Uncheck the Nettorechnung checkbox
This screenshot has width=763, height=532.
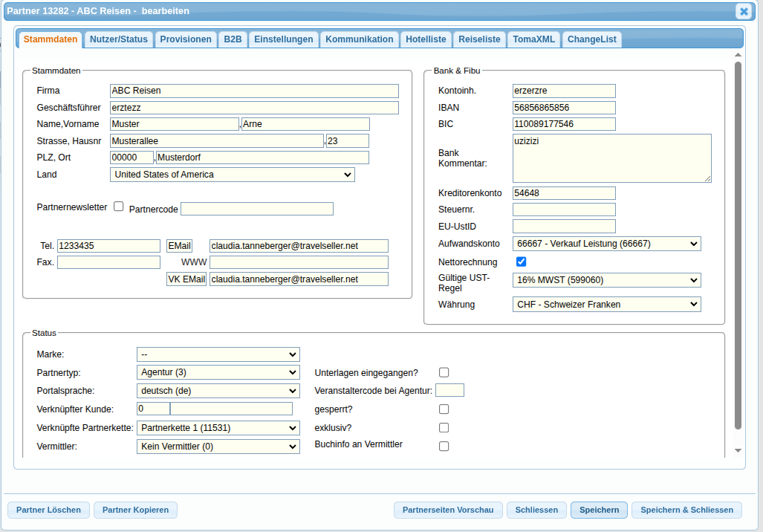pos(521,262)
